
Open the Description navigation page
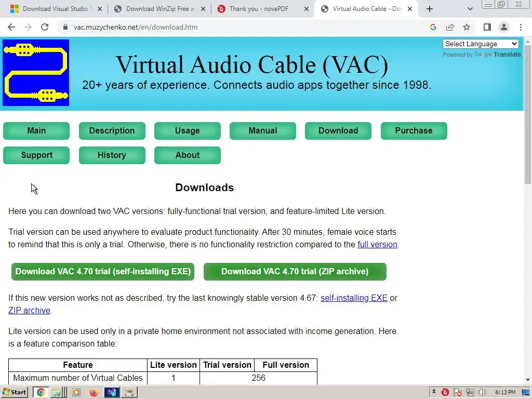click(112, 130)
